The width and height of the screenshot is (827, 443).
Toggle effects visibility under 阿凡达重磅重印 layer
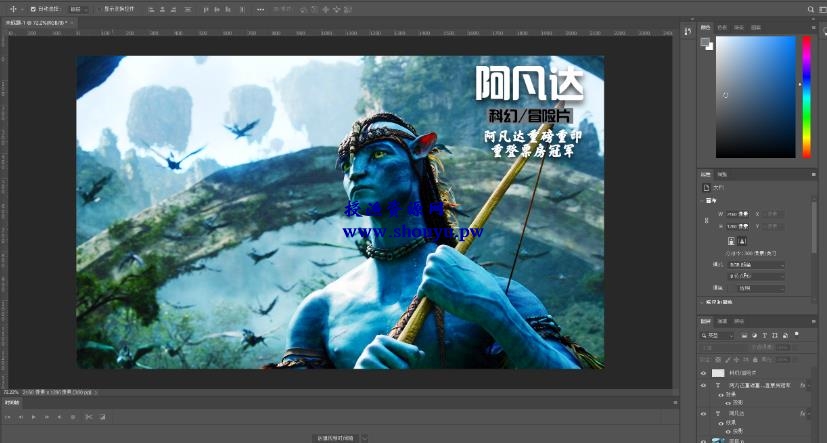(x=721, y=394)
